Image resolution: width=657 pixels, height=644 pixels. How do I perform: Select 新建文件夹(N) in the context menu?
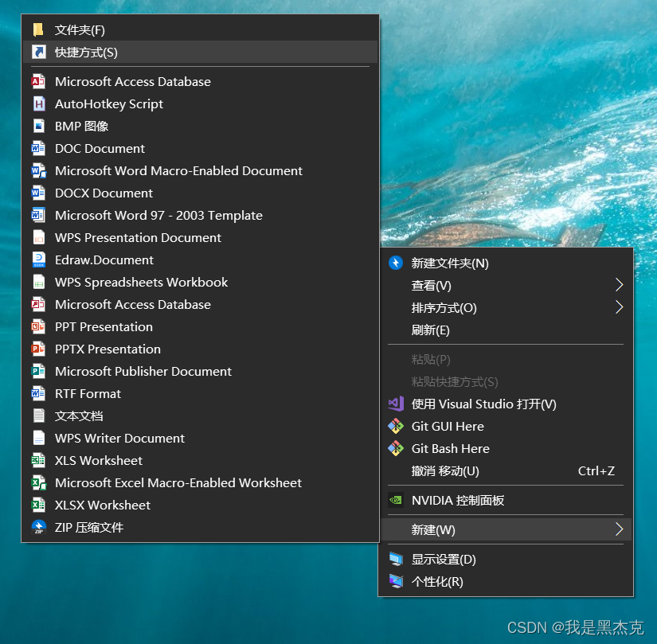tap(506, 263)
